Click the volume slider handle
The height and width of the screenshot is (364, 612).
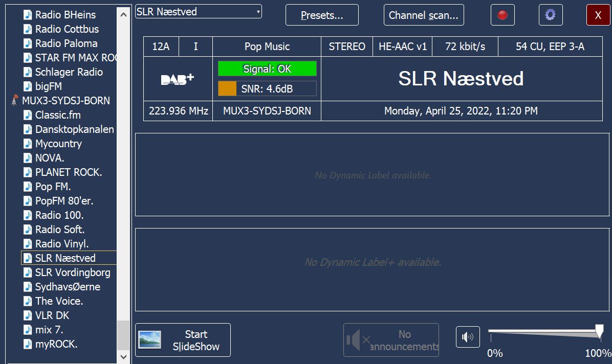click(x=599, y=331)
